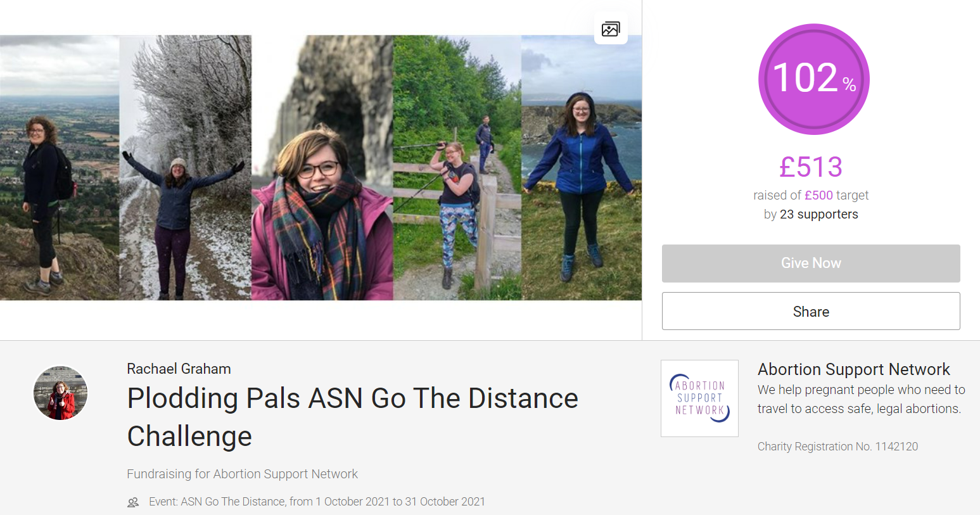Click the £500 target amount

coord(818,195)
